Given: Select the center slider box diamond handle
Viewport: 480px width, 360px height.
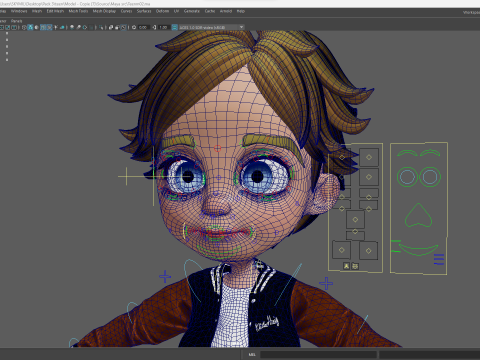Looking at the screenshot, I should pyautogui.click(x=355, y=220).
